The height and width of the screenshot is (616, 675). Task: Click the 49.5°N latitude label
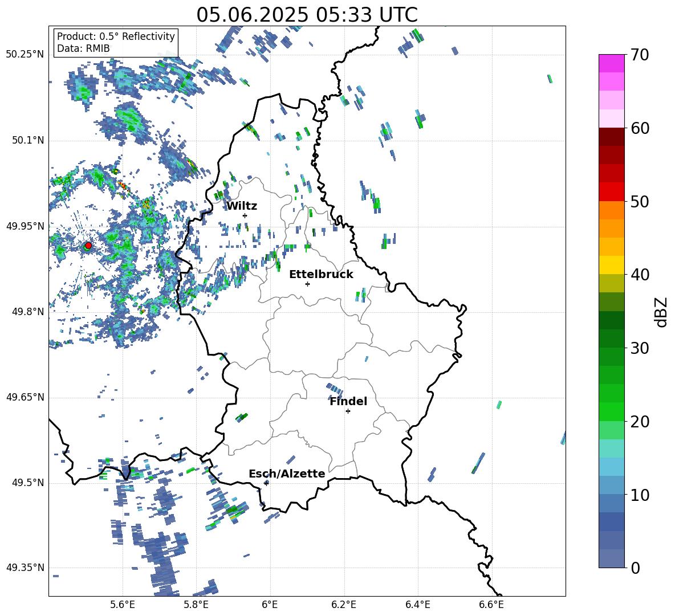(28, 483)
